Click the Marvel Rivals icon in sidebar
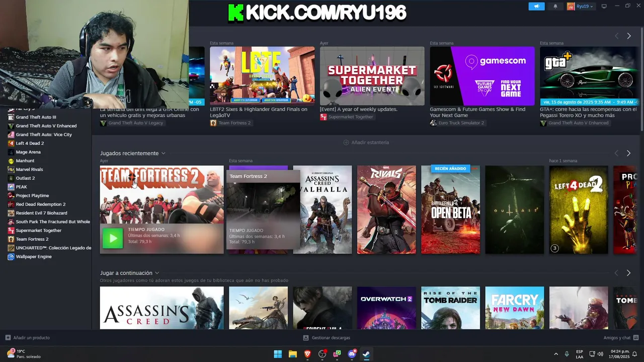This screenshot has height=362, width=644. (11, 169)
